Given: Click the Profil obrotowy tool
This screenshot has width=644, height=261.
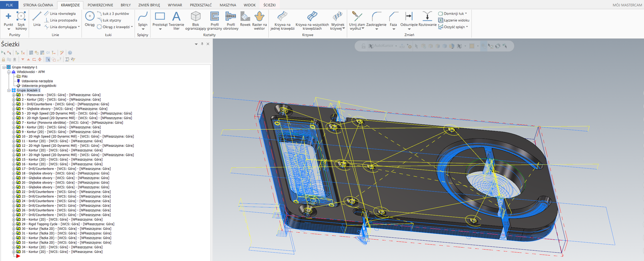Looking at the screenshot, I should (231, 20).
